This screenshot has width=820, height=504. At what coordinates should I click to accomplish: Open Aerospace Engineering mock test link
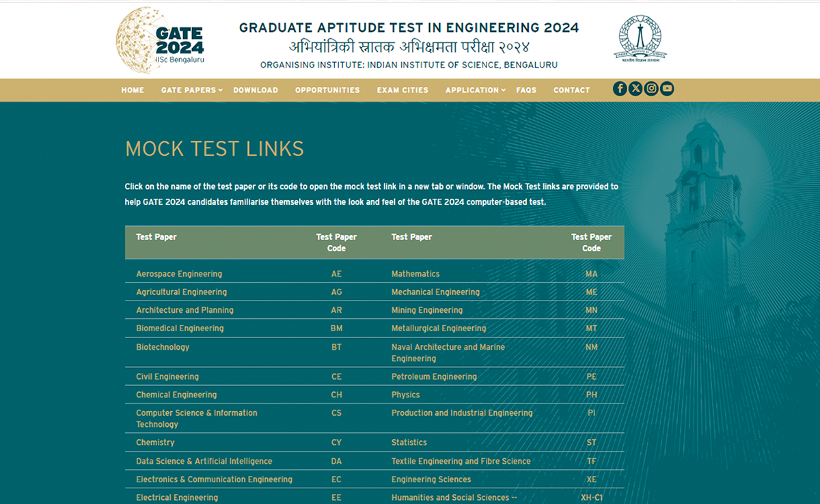179,274
